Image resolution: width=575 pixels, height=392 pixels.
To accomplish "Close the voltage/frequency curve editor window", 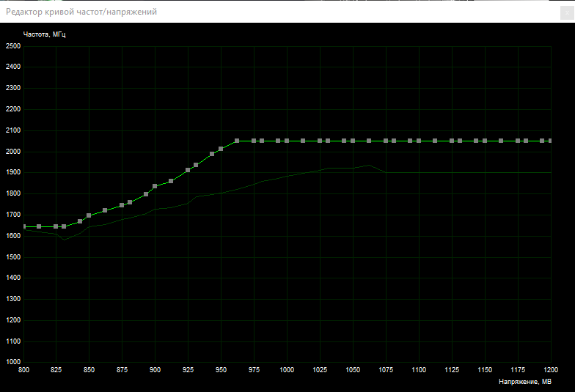I will (x=567, y=13).
